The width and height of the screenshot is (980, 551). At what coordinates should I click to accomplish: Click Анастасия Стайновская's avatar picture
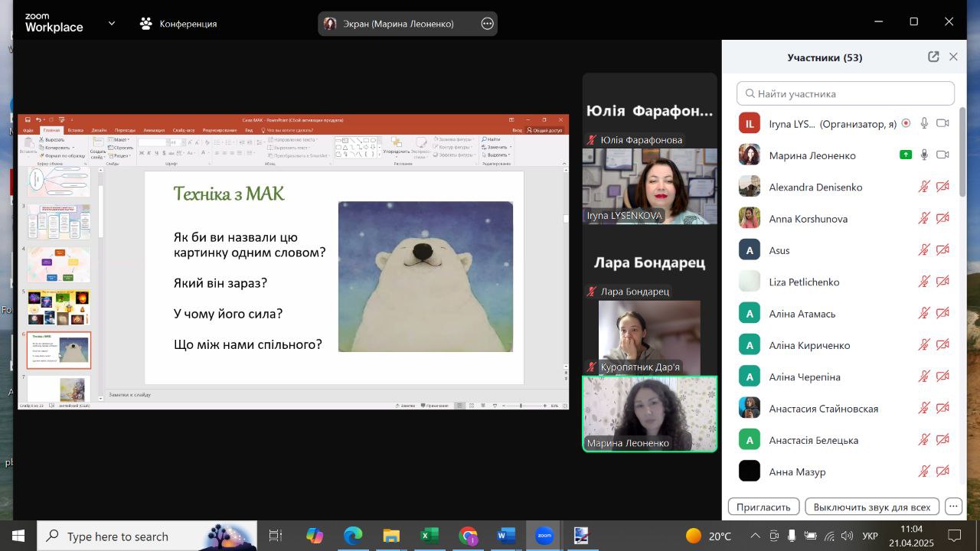[x=750, y=408]
